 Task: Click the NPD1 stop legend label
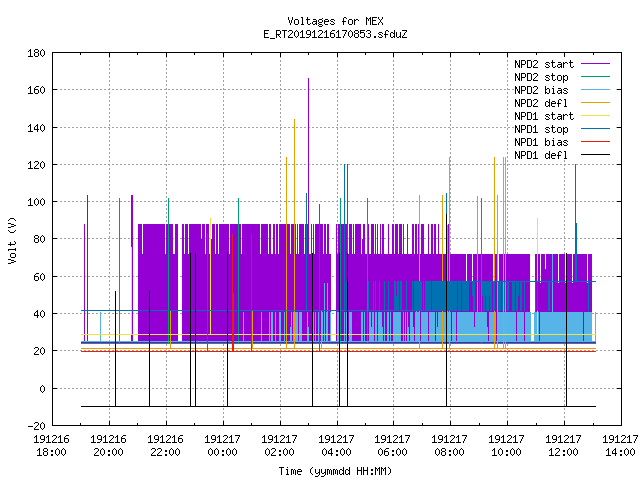(x=541, y=129)
